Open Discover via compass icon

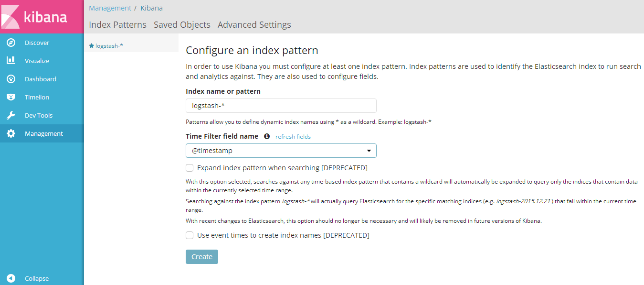point(11,43)
